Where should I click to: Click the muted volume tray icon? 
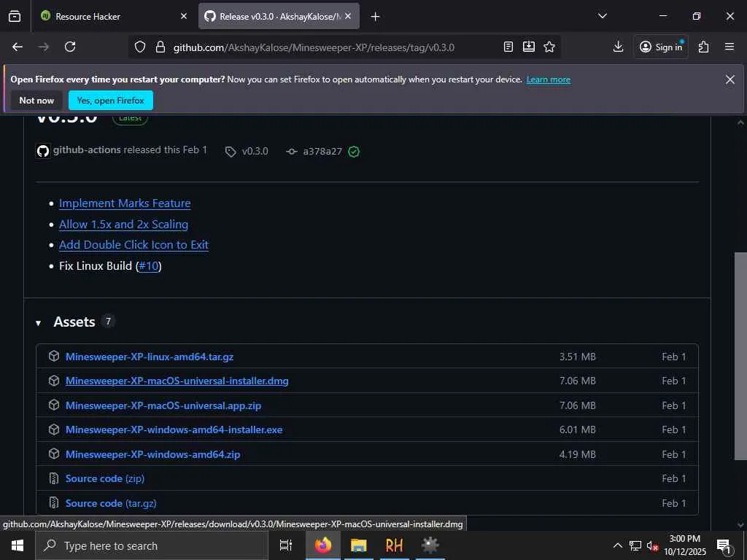pos(652,545)
